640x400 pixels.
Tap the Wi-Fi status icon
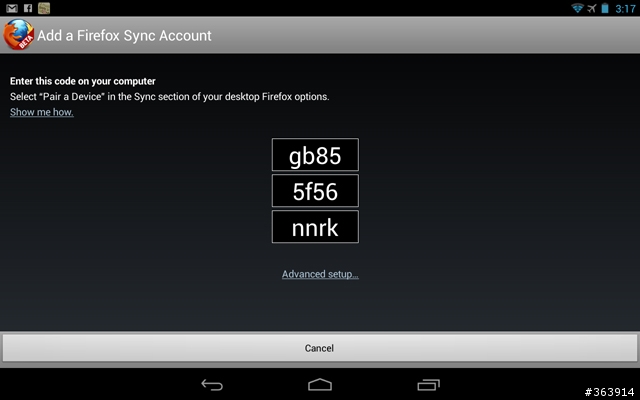coord(578,8)
